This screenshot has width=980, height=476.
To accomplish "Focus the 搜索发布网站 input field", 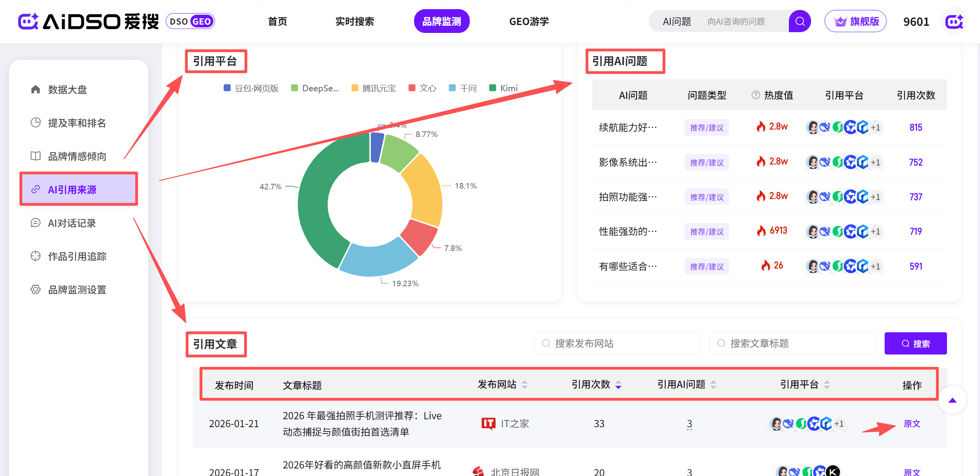I will tap(617, 343).
